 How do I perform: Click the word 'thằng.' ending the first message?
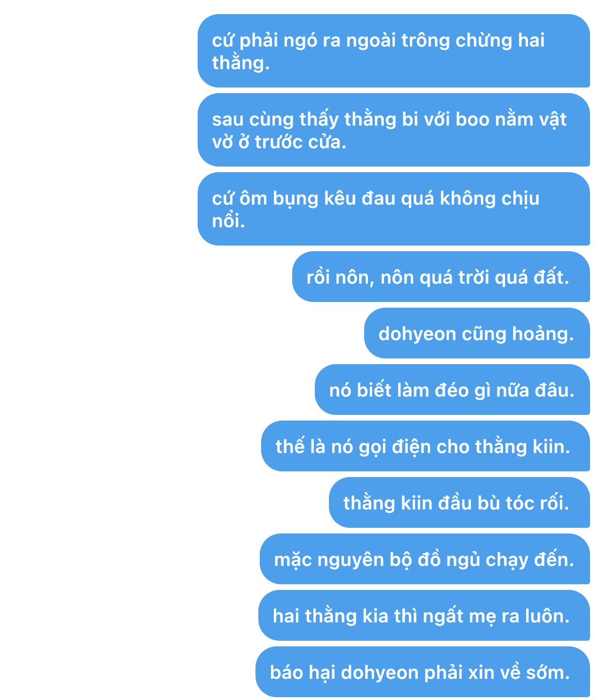(x=241, y=63)
